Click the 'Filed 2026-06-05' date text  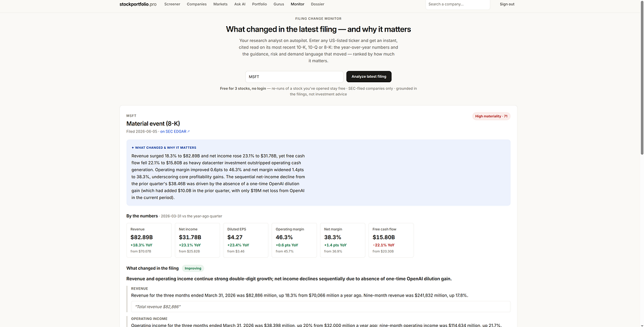pos(142,131)
